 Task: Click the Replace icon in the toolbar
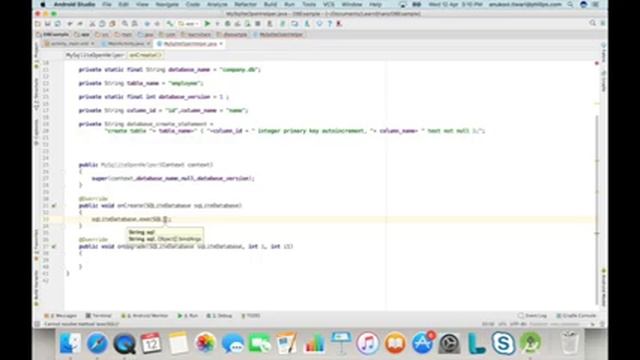(134, 24)
